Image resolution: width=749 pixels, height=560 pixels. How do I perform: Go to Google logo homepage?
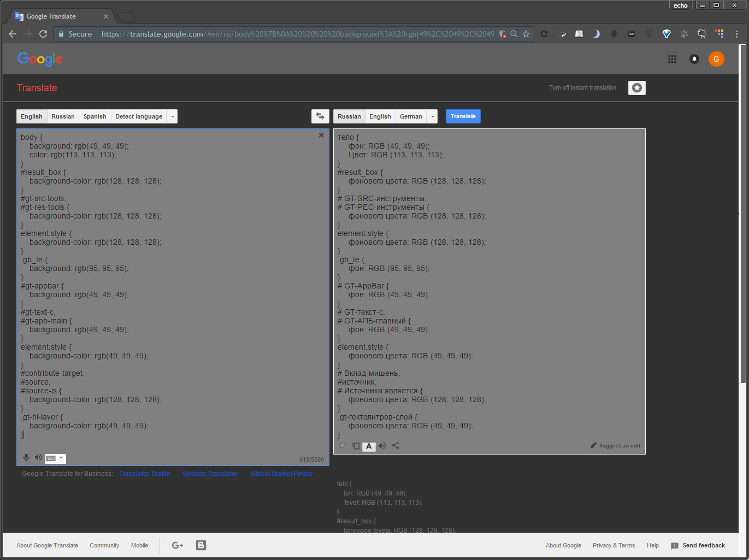coord(40,59)
